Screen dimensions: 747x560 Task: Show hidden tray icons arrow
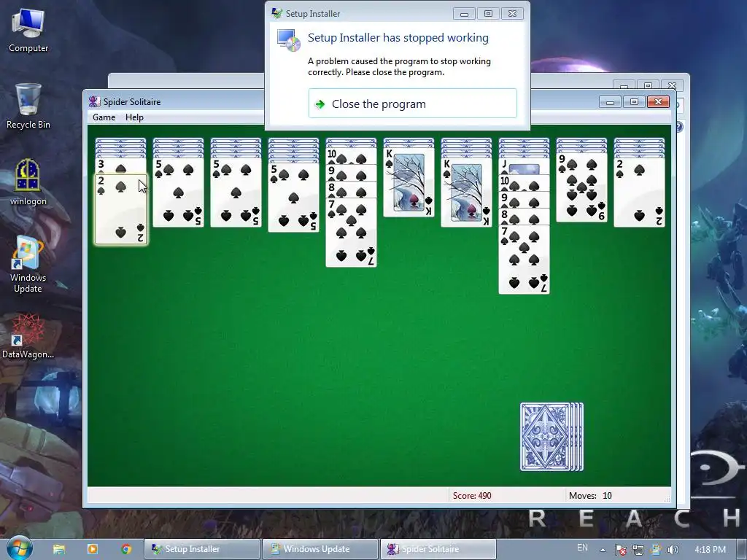603,550
